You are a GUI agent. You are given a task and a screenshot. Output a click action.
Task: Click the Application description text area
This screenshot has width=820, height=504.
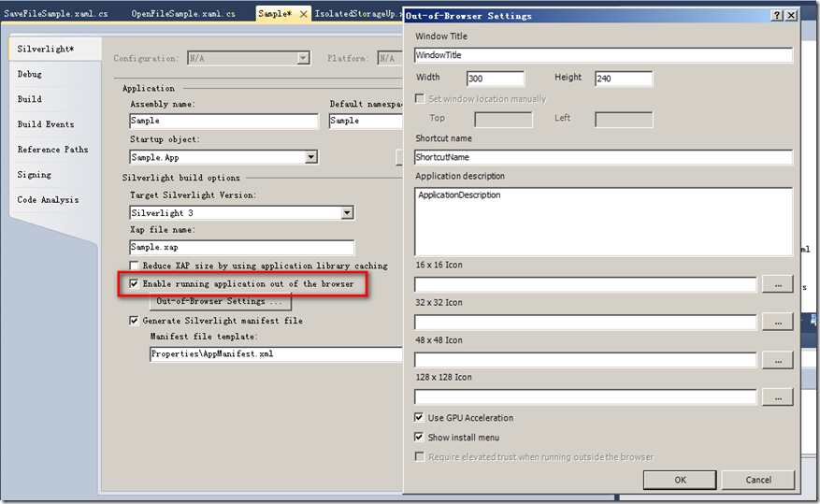pyautogui.click(x=603, y=222)
